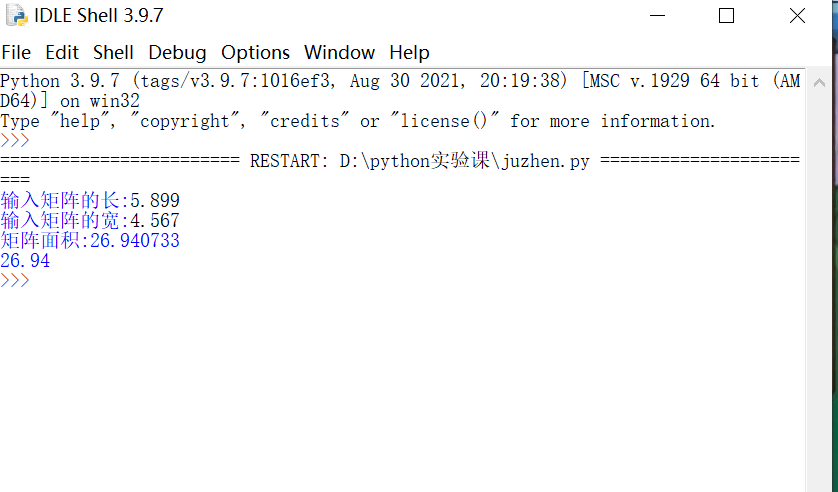Minimize the IDLE Shell window
The image size is (838, 492).
coord(657,15)
